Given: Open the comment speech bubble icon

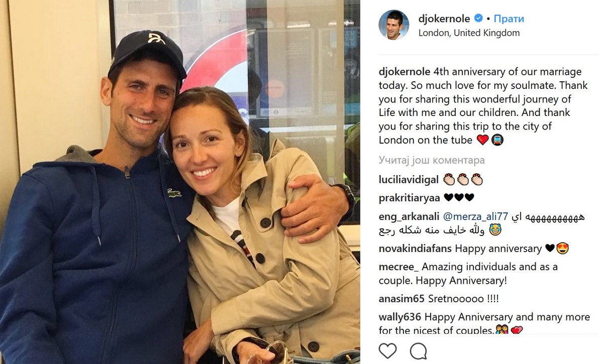Looking at the screenshot, I should pos(418,350).
